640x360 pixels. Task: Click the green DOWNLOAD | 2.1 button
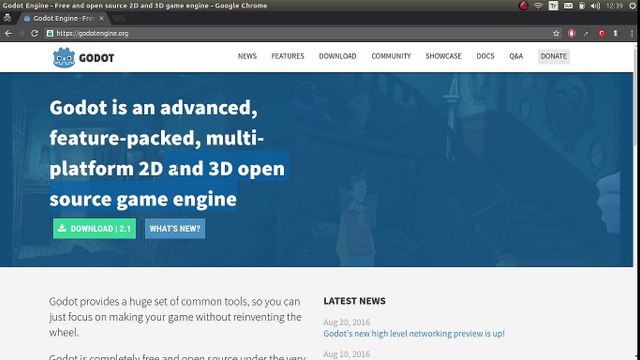click(x=94, y=229)
